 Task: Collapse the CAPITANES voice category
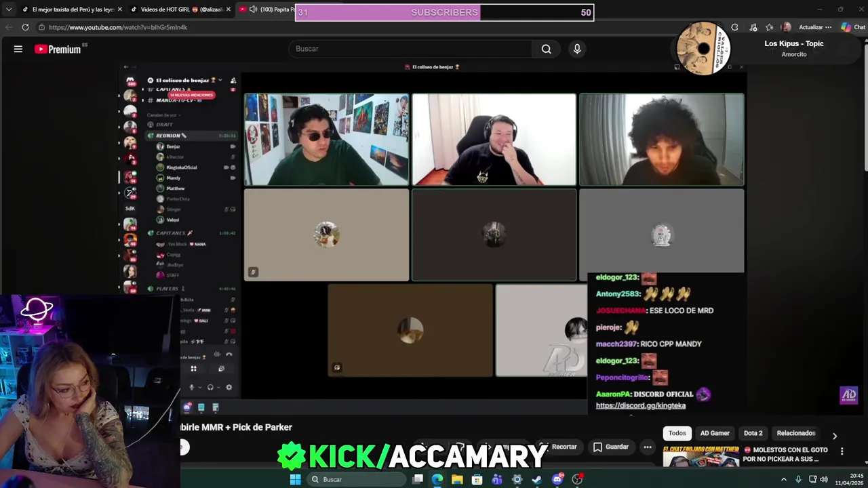tap(171, 233)
